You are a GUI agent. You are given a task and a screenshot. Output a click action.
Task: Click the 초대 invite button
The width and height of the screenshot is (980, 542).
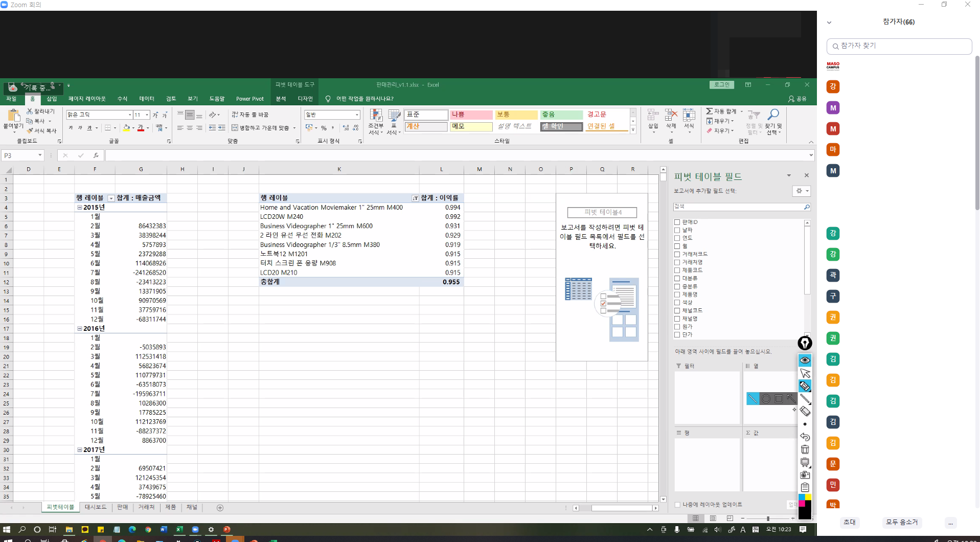click(x=849, y=522)
